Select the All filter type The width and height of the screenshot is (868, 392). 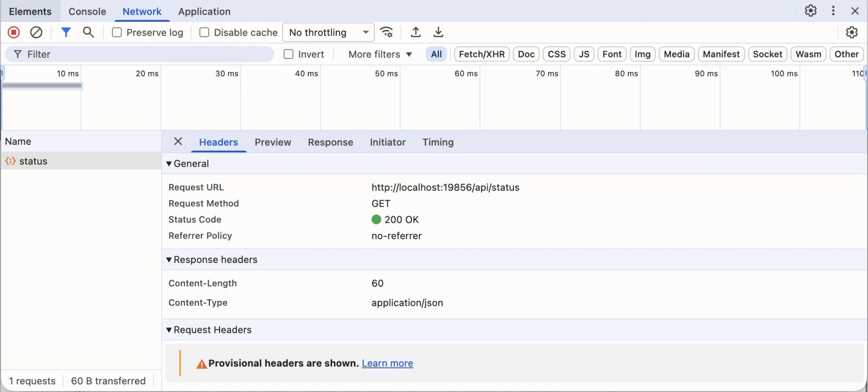coord(436,54)
